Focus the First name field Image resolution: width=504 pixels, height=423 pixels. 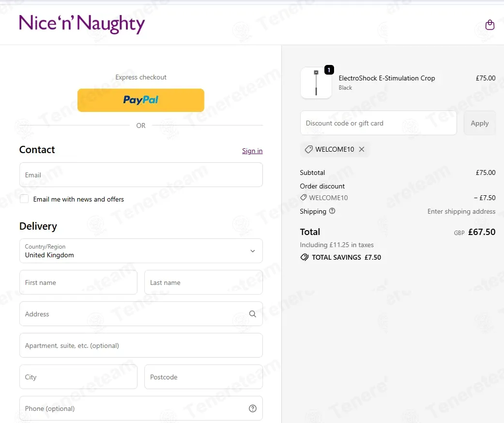tap(78, 282)
